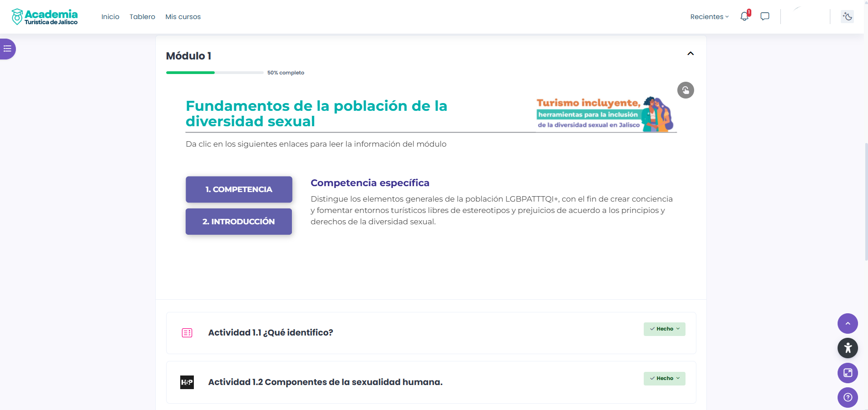Click the 2. INTRODUCCIÓN button
The height and width of the screenshot is (410, 868).
coord(239,222)
